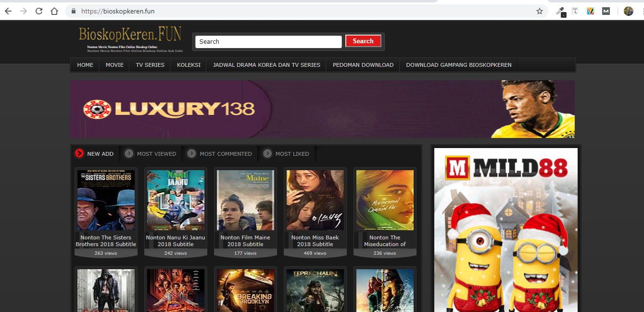Go back with the browser back arrow

pyautogui.click(x=8, y=11)
